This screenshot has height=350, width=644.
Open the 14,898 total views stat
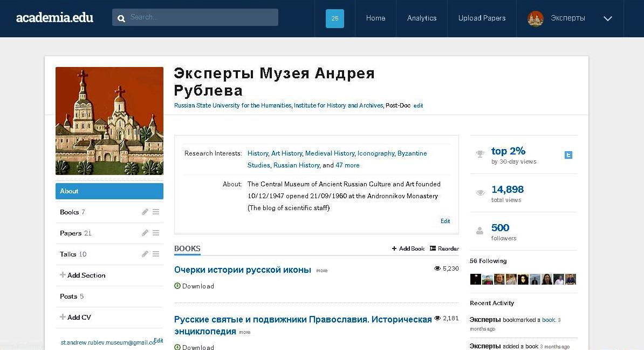[507, 190]
